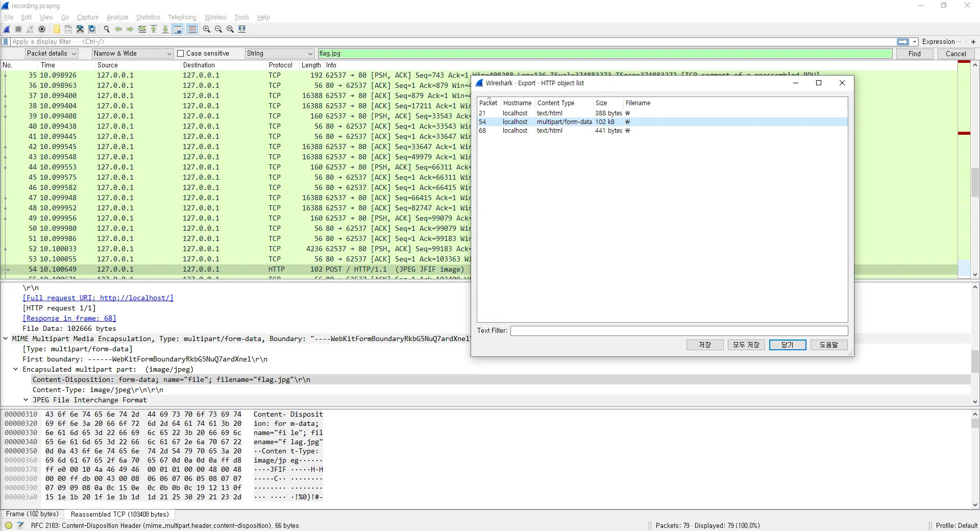Enable the Case sensitive checkbox
Image resolution: width=980 pixels, height=531 pixels.
tap(180, 54)
